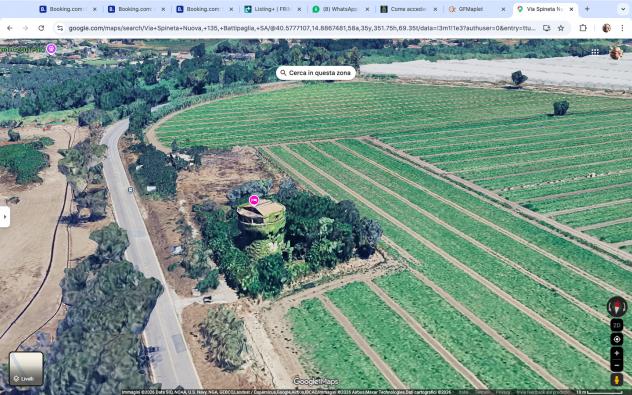Close the Listing+ tab
This screenshot has height=395, width=632.
click(299, 9)
